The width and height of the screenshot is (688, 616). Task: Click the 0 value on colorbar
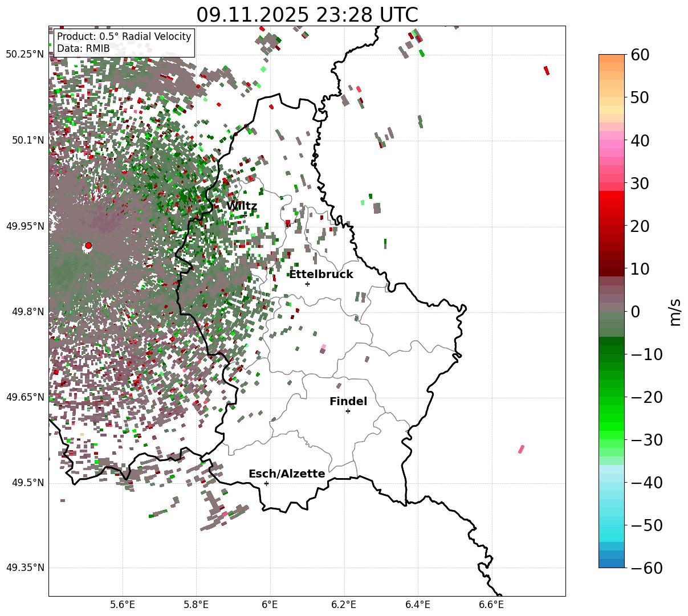636,311
